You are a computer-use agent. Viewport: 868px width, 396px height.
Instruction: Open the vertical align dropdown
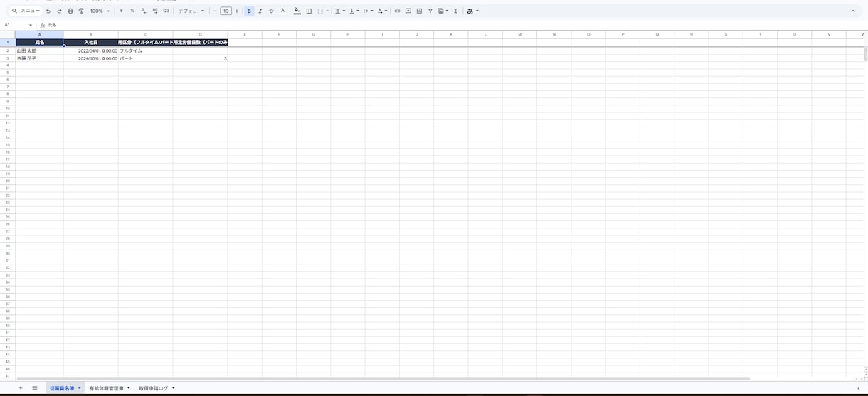(x=354, y=11)
